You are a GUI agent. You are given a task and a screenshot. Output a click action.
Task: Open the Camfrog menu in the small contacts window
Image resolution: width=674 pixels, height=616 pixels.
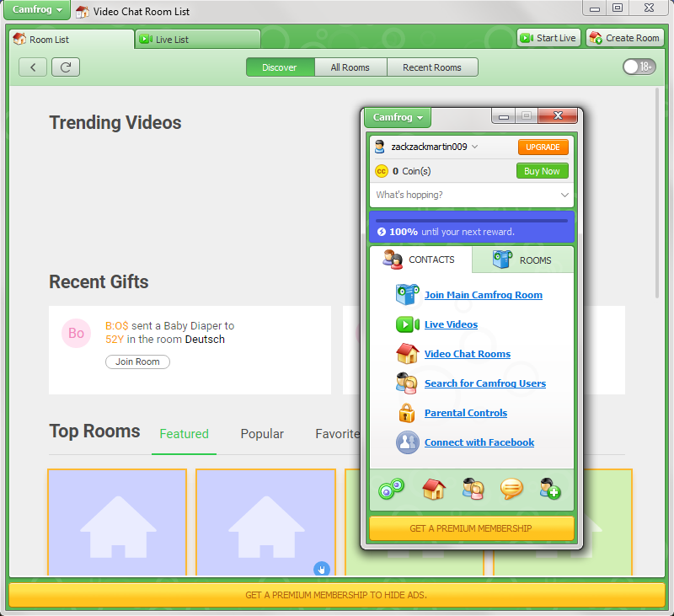coord(397,117)
